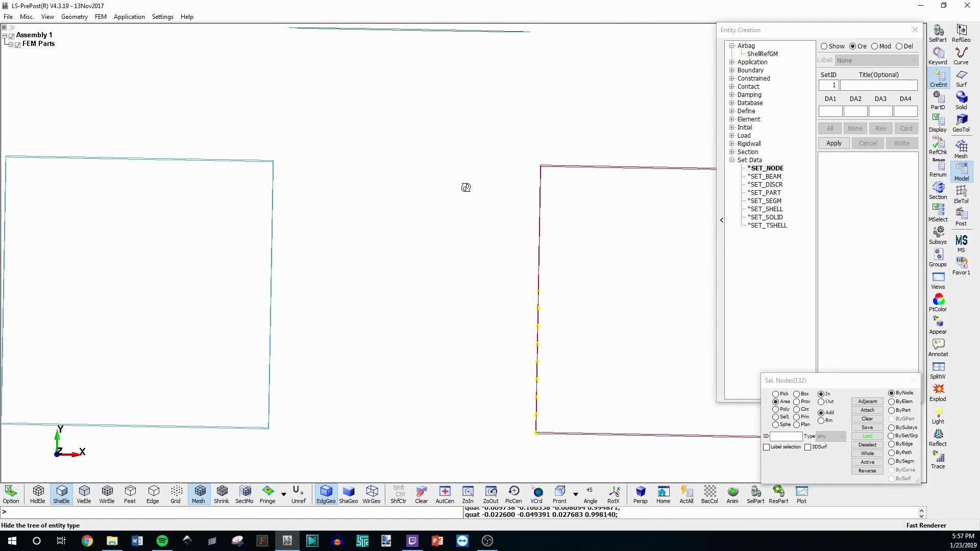Open the Geometry menu
The height and width of the screenshot is (551, 980).
(74, 16)
